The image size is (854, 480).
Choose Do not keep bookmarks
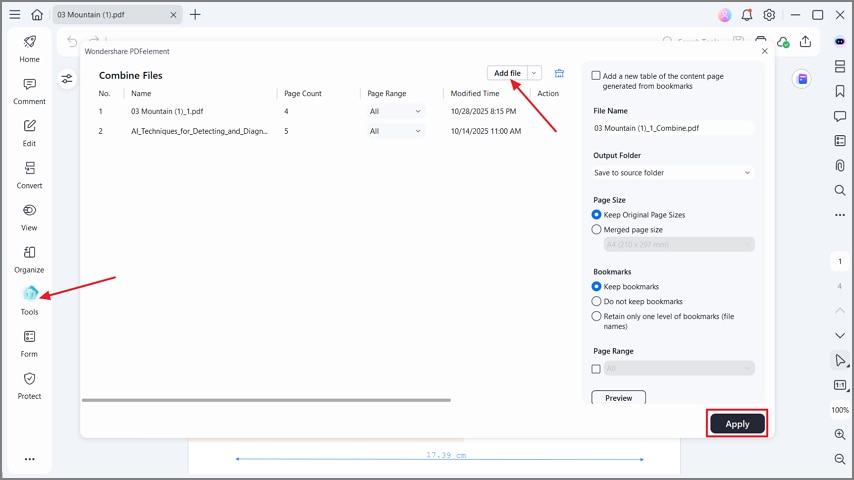tap(597, 301)
